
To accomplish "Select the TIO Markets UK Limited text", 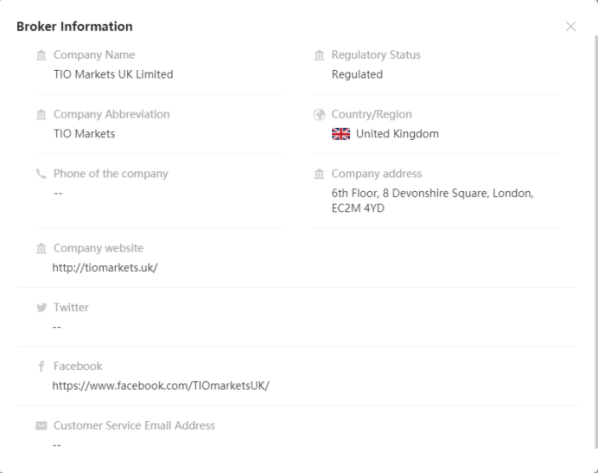I will tap(113, 74).
